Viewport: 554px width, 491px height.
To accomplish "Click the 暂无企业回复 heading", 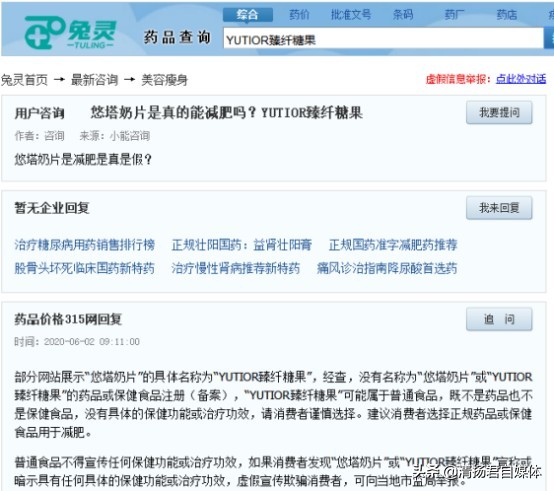I will click(52, 208).
